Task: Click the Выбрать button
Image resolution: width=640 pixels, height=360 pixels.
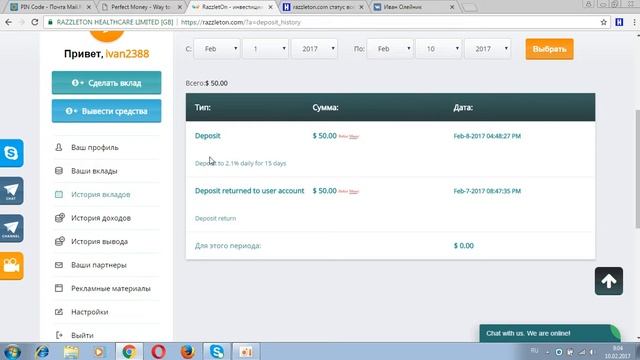Action: click(549, 49)
